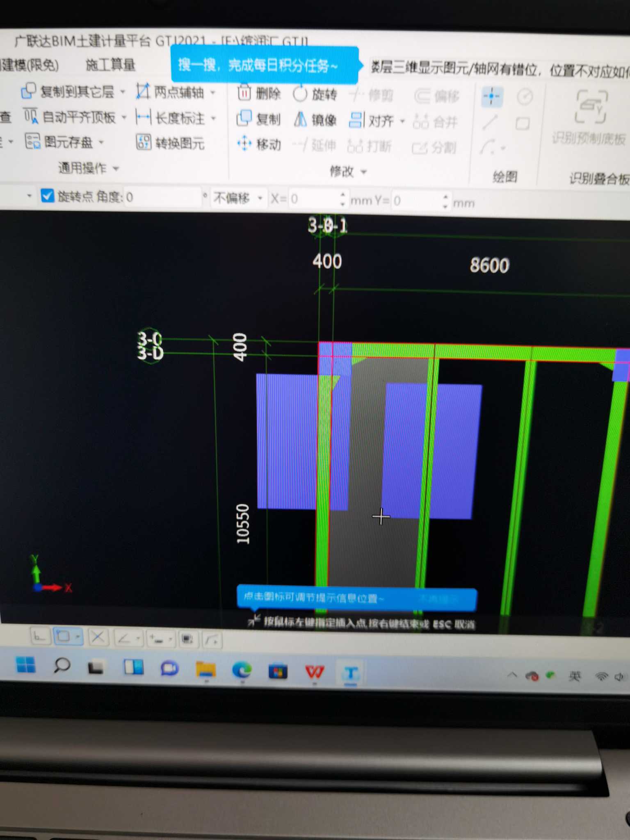Open the angle snap dropdown in bottom toolbar

click(138, 638)
